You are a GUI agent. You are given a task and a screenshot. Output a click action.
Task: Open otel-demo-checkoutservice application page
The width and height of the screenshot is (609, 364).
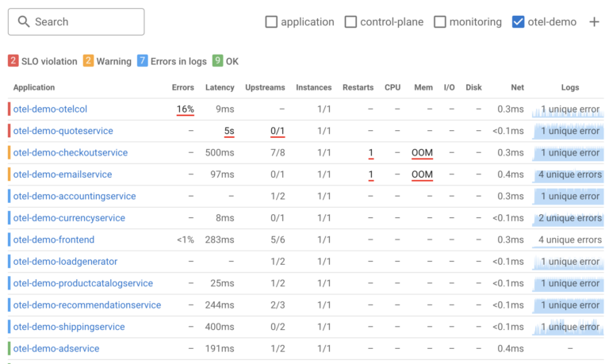(x=71, y=152)
